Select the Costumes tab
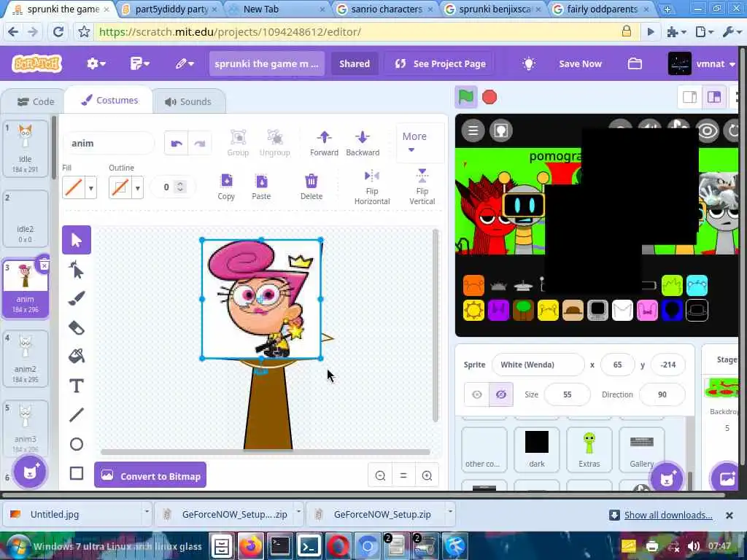Image resolution: width=747 pixels, height=560 pixels. [109, 101]
